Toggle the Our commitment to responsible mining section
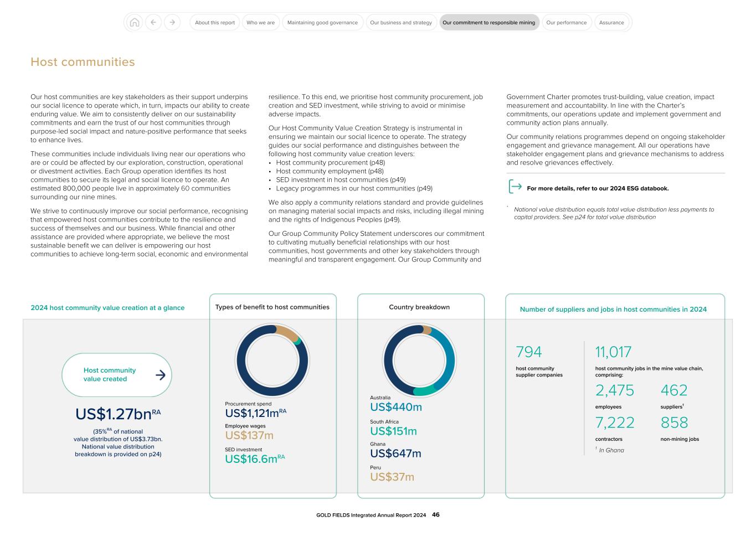This screenshot has width=756, height=536. (490, 22)
